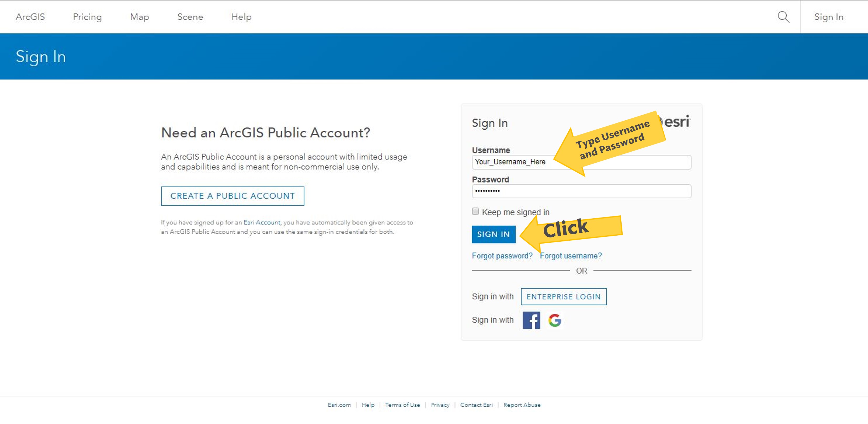868x424 pixels.
Task: Focus the Password input field
Action: (581, 191)
